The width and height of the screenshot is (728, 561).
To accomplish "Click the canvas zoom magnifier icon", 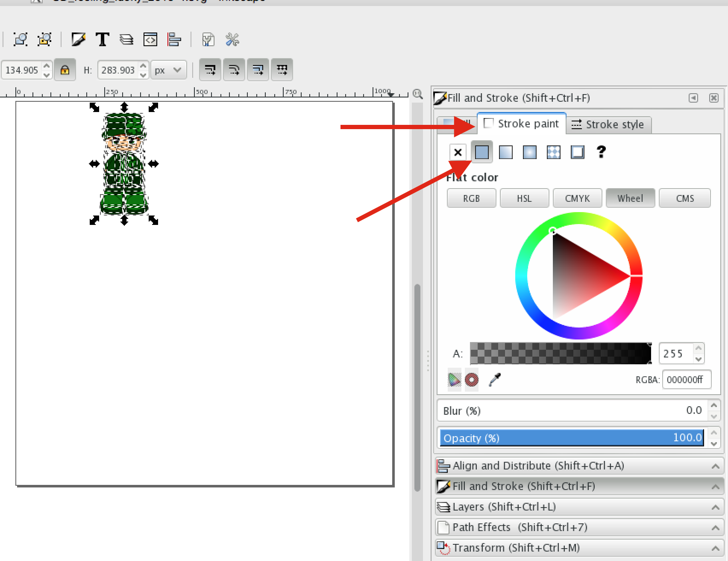I will click(417, 94).
